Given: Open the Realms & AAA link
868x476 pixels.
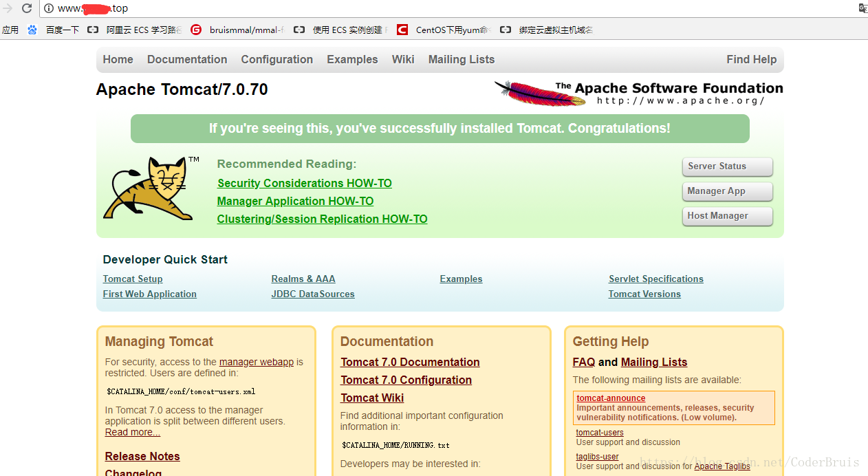Looking at the screenshot, I should [303, 279].
